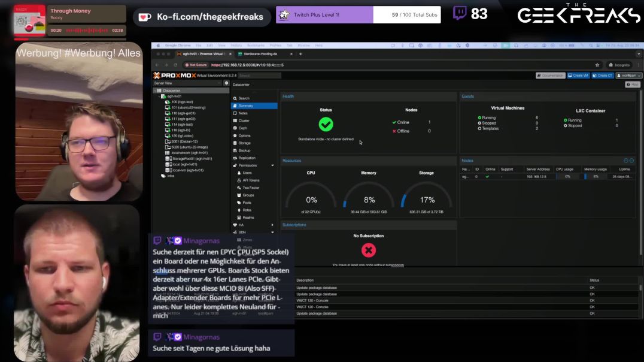644x362 pixels.
Task: Open Groups under Permissions
Action: click(248, 195)
